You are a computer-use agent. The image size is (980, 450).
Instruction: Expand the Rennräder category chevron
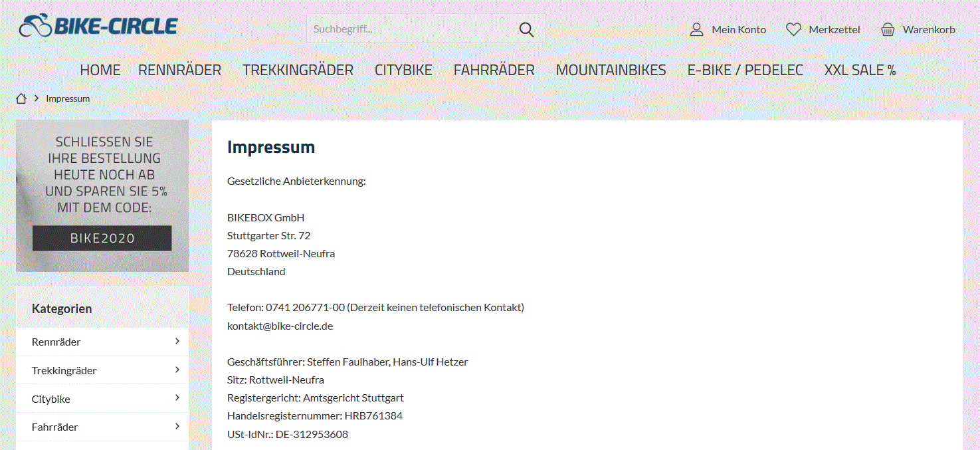click(x=177, y=341)
